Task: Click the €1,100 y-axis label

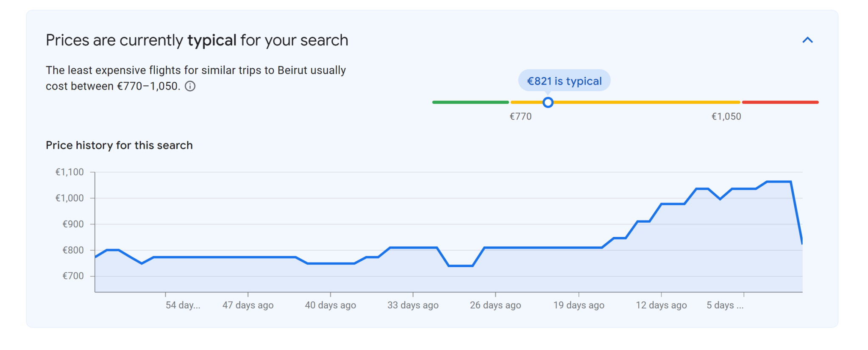Action: click(70, 172)
